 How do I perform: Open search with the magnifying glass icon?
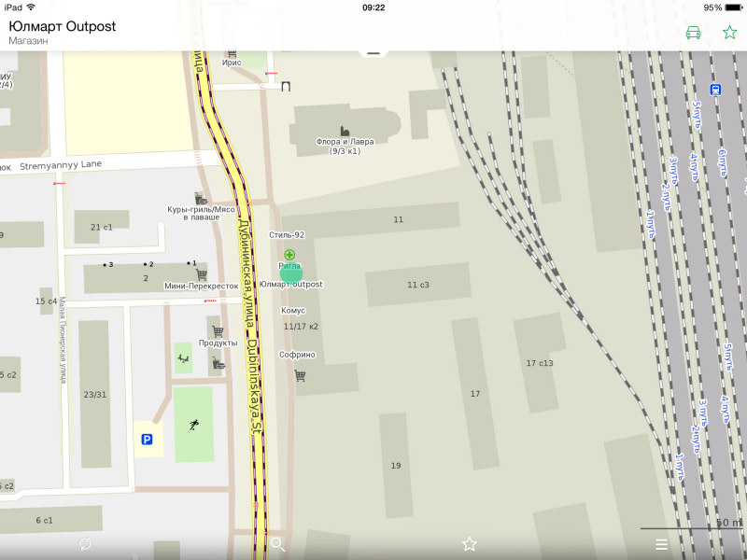(x=277, y=543)
